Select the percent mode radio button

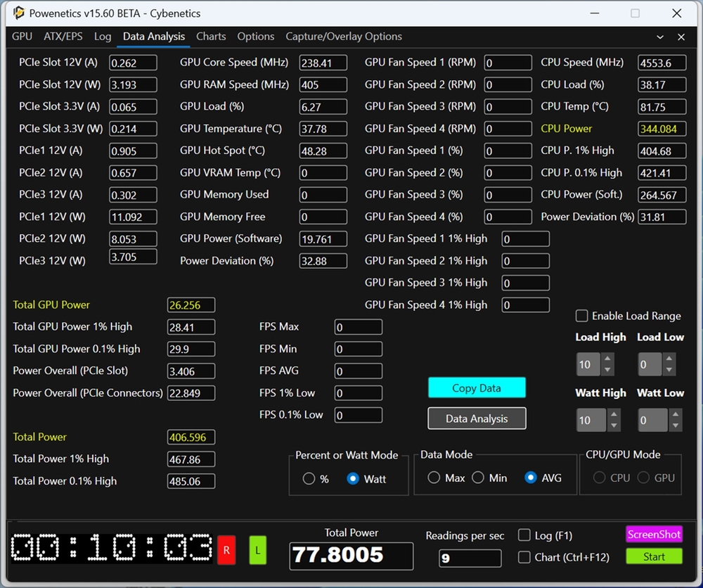pyautogui.click(x=309, y=479)
